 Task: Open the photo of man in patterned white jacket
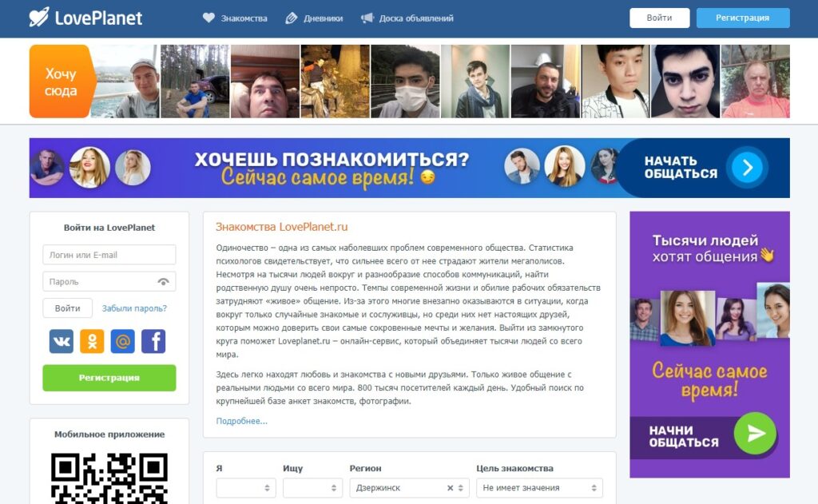[x=616, y=81]
